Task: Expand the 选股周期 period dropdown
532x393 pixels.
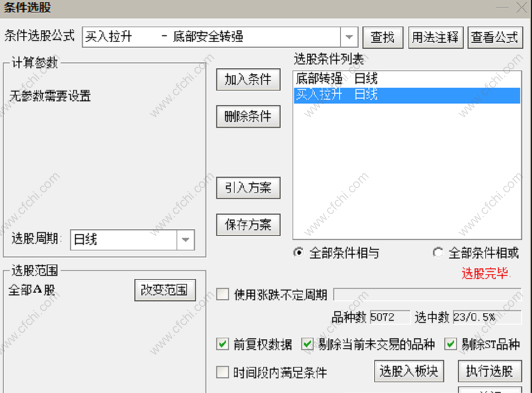Action: point(185,240)
